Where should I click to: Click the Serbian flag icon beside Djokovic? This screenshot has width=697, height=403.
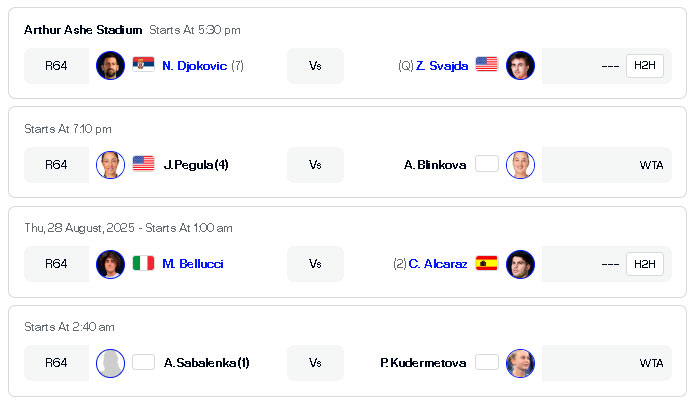point(144,64)
